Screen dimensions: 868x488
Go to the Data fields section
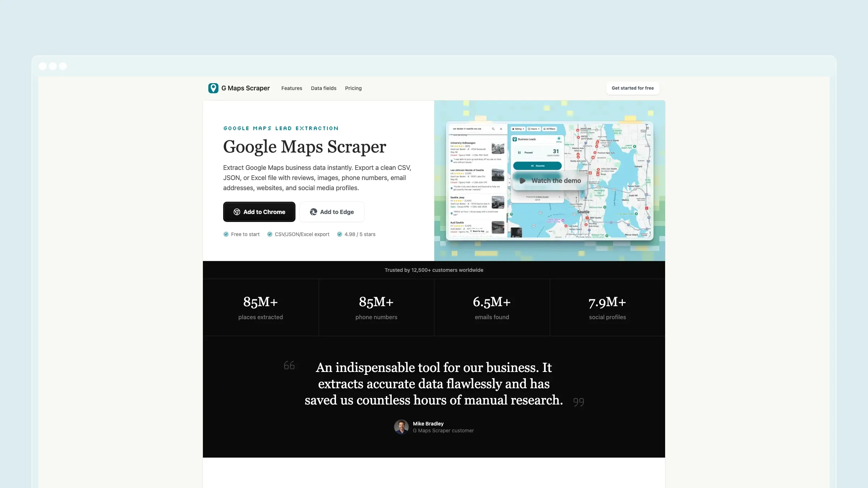[323, 88]
